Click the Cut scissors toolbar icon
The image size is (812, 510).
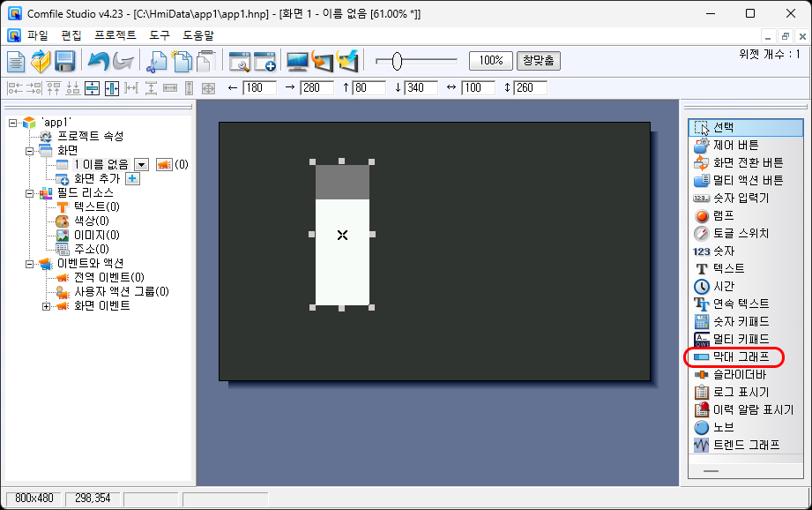click(x=157, y=61)
